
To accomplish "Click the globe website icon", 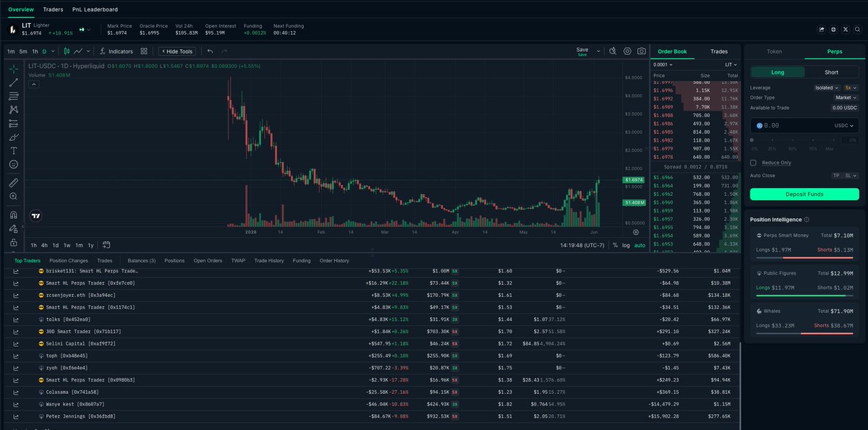I will [833, 30].
